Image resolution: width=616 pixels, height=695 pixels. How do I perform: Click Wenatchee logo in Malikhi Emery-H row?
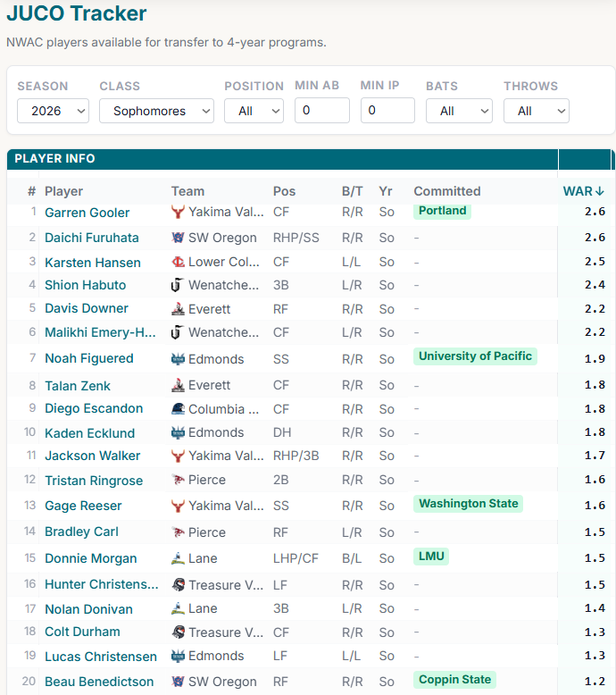coord(177,332)
